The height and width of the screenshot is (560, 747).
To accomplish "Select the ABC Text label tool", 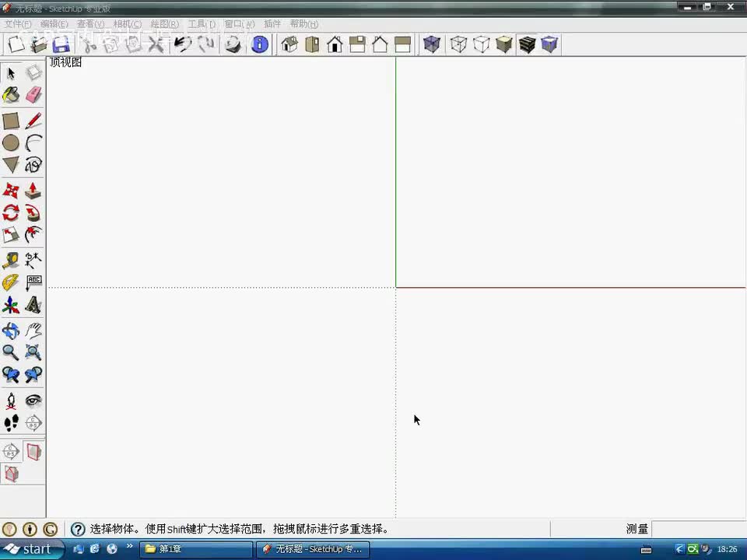I will tap(33, 282).
